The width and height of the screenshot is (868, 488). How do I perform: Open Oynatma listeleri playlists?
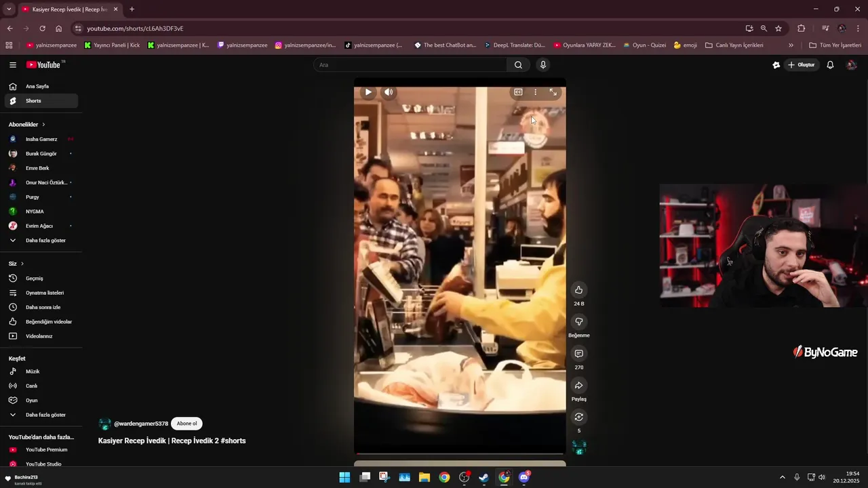pyautogui.click(x=41, y=293)
